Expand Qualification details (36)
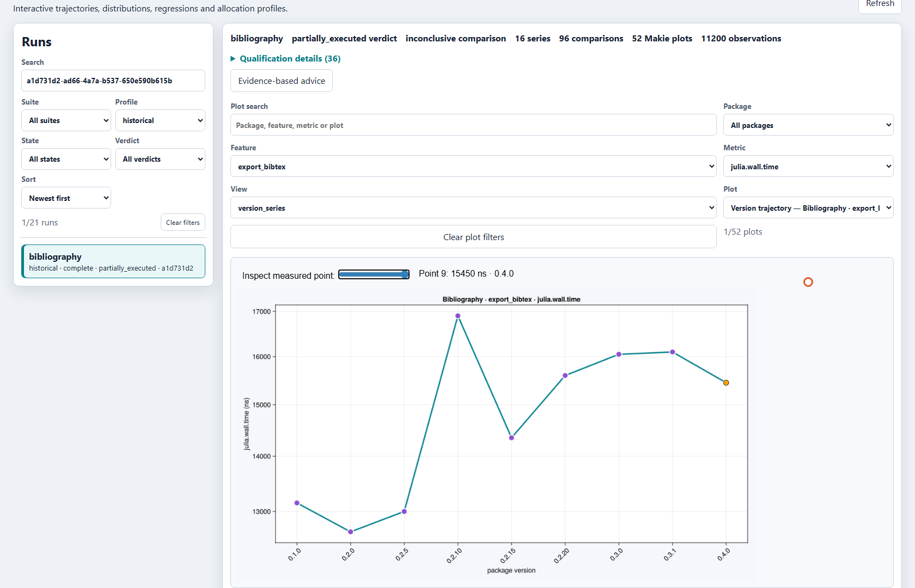Image resolution: width=915 pixels, height=588 pixels. [x=285, y=58]
